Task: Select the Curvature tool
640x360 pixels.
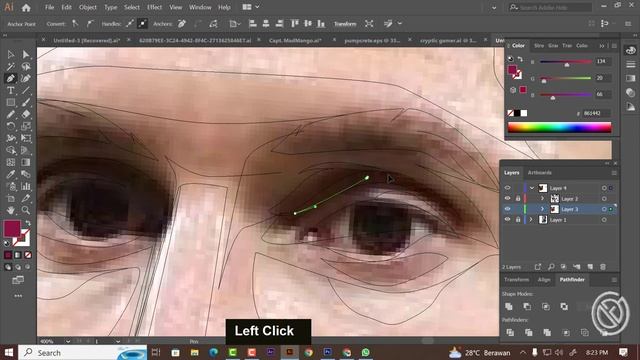Action: tap(26, 78)
